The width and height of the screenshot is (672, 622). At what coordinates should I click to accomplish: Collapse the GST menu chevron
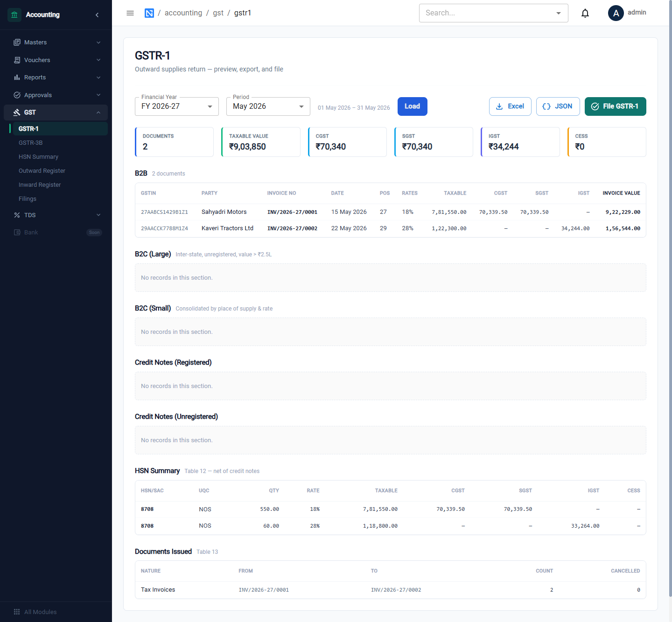point(98,113)
